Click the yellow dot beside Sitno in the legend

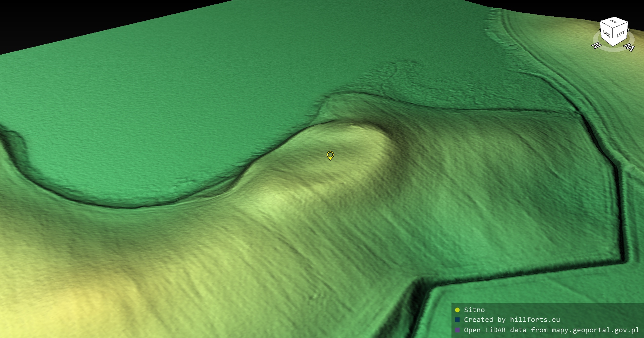tap(457, 310)
